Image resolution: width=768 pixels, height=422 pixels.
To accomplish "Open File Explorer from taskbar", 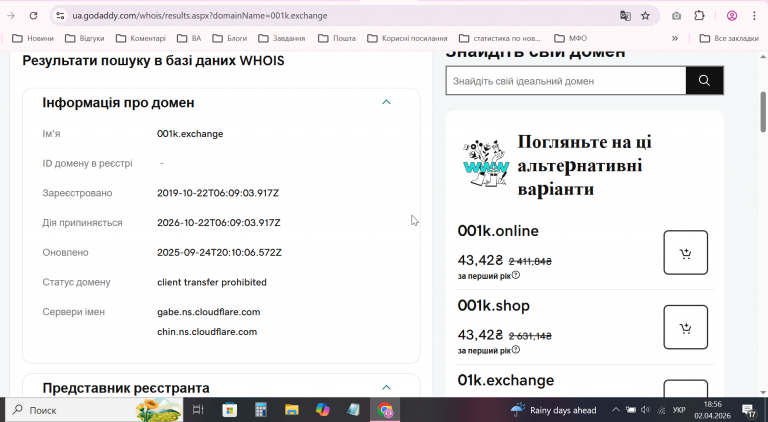I will click(x=292, y=410).
